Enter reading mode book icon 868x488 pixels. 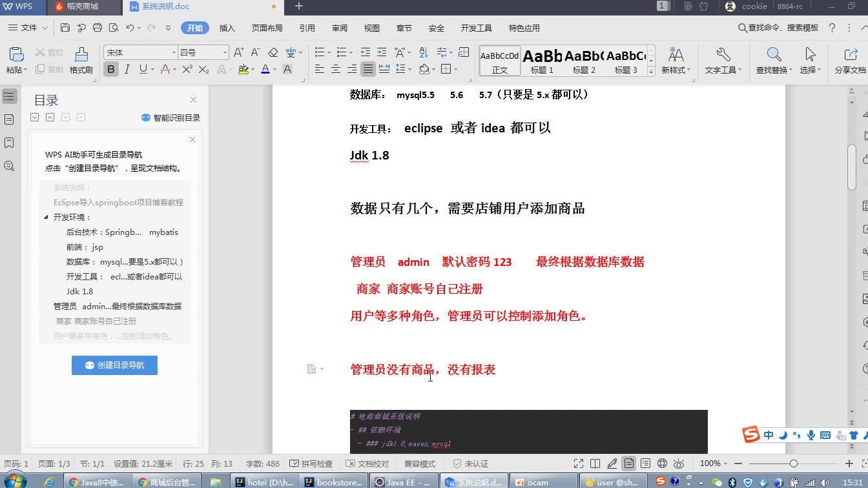tap(595, 463)
